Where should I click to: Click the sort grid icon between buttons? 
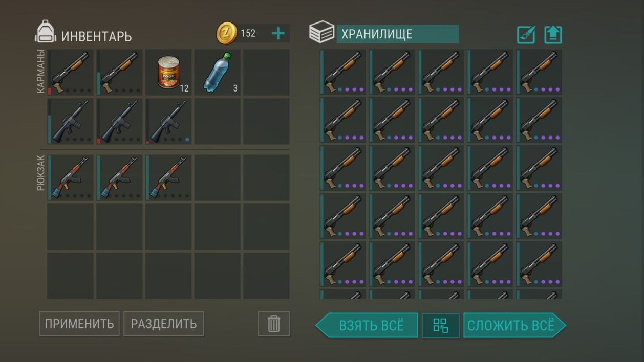coord(441,325)
